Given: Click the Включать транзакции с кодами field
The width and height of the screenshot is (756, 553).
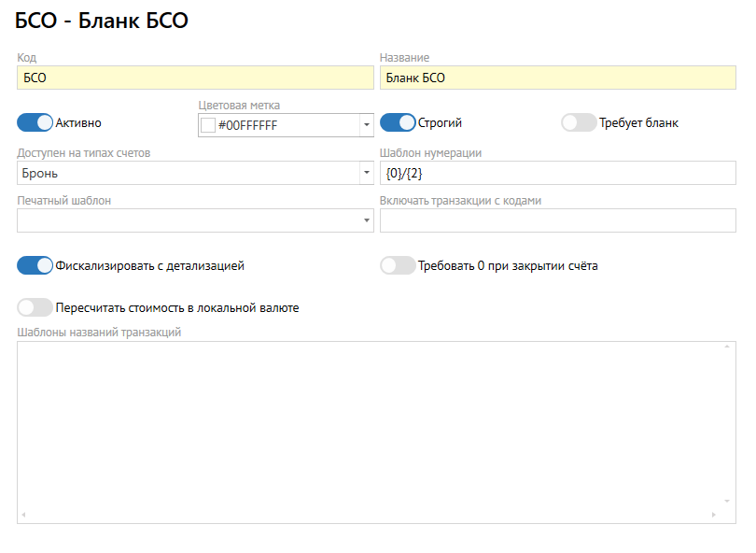Looking at the screenshot, I should pyautogui.click(x=557, y=220).
